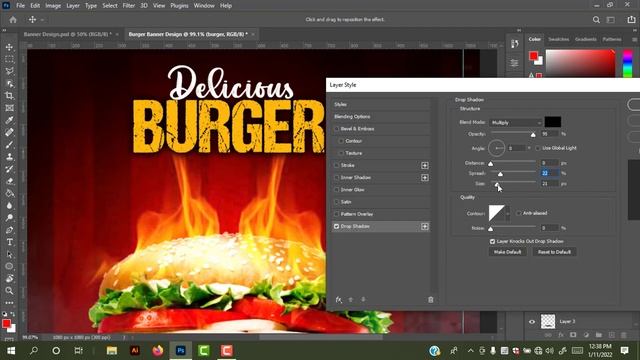640x360 pixels.
Task: Switch to the Gradients panel tab
Action: [x=586, y=40]
